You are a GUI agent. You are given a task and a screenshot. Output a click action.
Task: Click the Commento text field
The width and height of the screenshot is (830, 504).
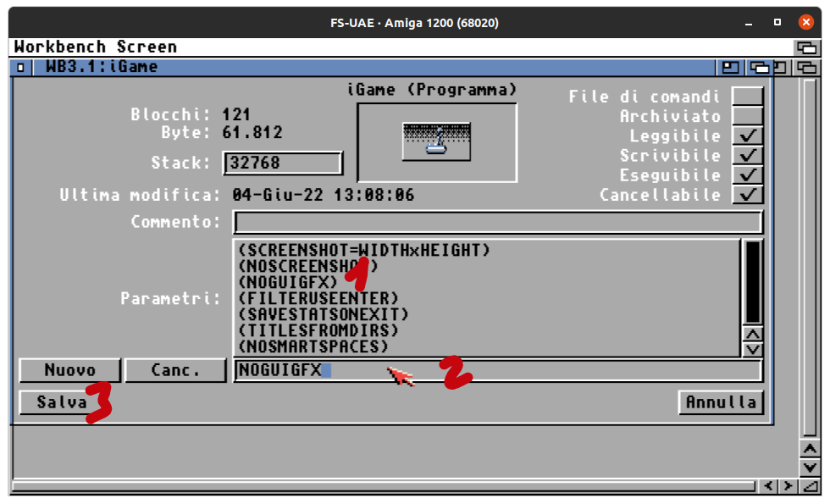click(498, 222)
